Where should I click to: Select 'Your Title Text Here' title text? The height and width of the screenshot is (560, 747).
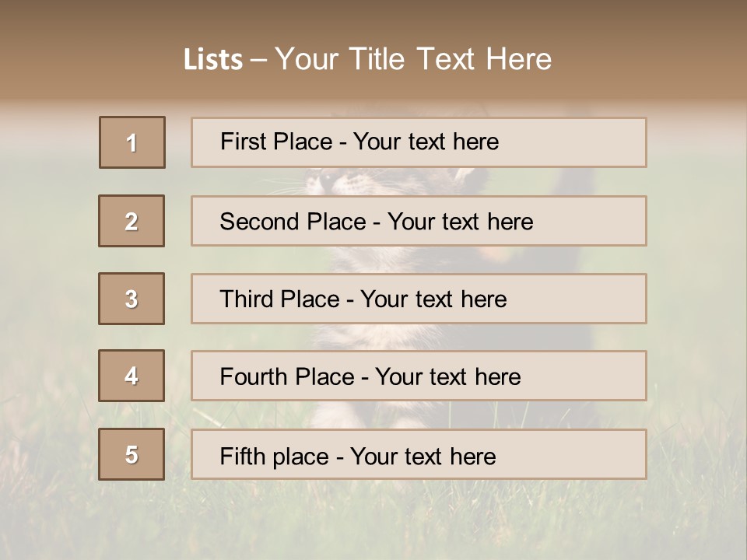click(413, 59)
